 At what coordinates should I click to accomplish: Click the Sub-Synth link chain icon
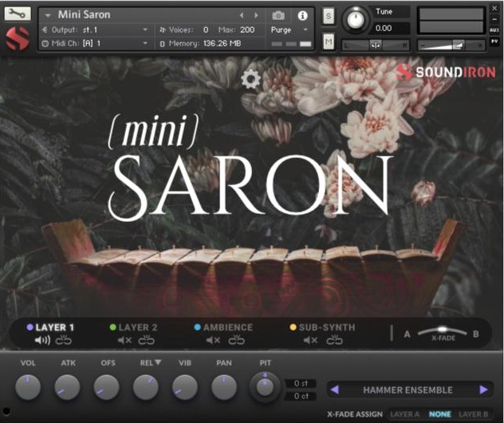(x=334, y=340)
